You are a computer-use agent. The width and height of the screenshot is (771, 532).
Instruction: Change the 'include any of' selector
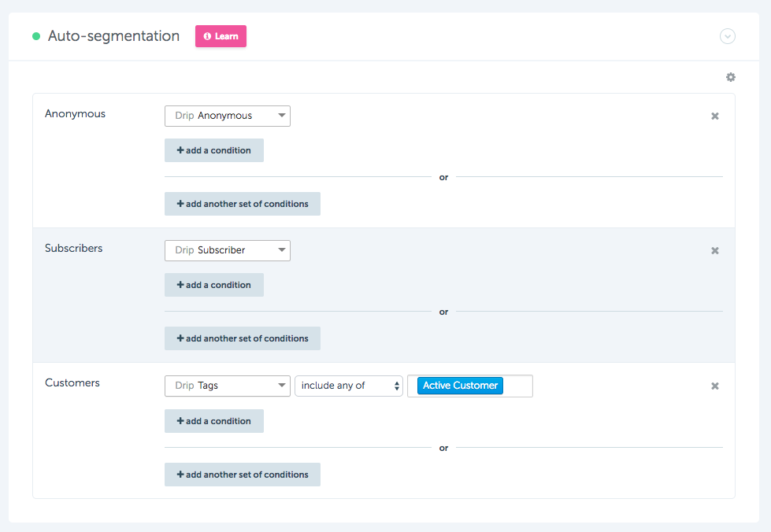point(349,386)
